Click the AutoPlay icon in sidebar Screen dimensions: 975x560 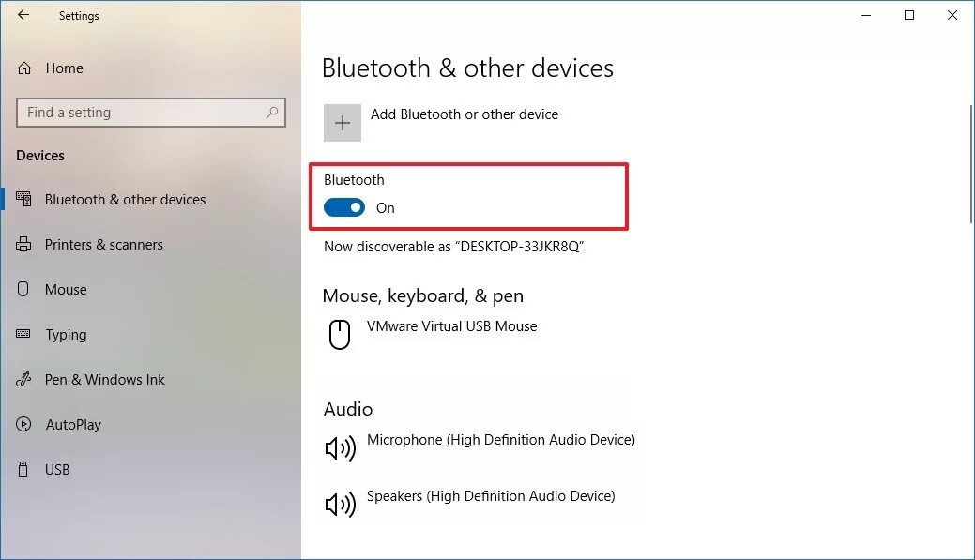(x=24, y=424)
